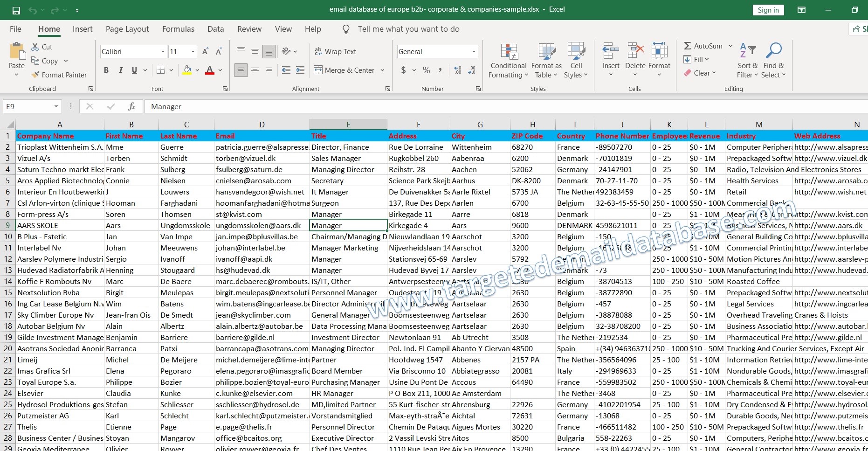Open Conditional Formatting options
The width and height of the screenshot is (868, 451).
pyautogui.click(x=508, y=61)
